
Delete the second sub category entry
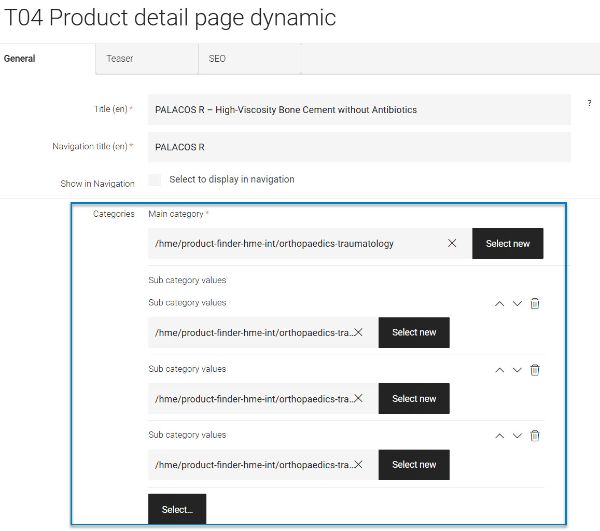point(535,370)
